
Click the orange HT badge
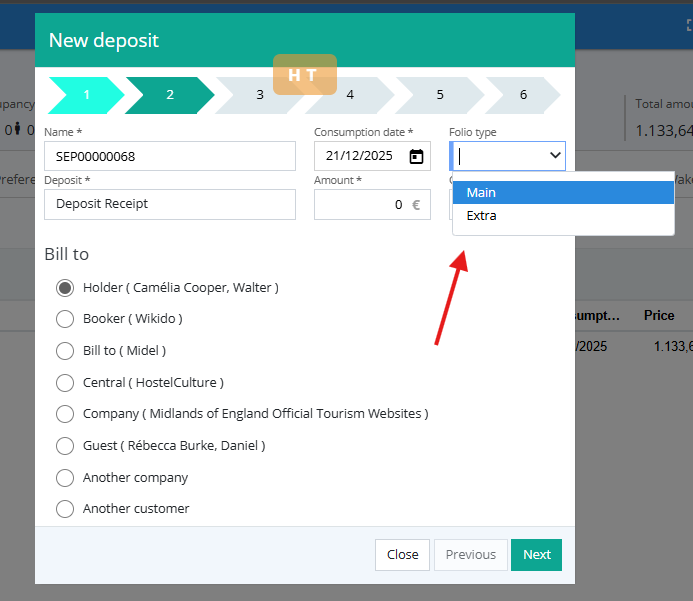(304, 74)
